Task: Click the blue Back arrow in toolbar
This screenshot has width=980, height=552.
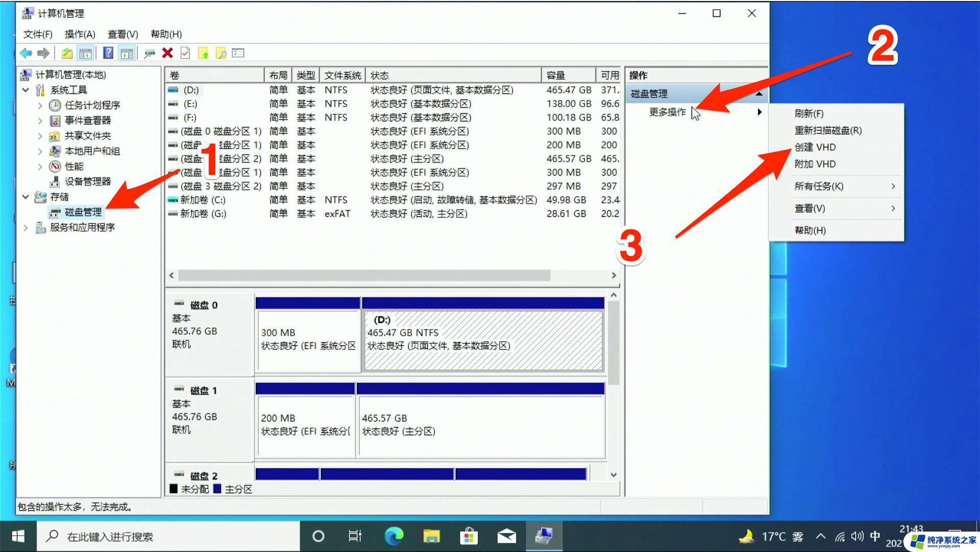Action: (26, 53)
